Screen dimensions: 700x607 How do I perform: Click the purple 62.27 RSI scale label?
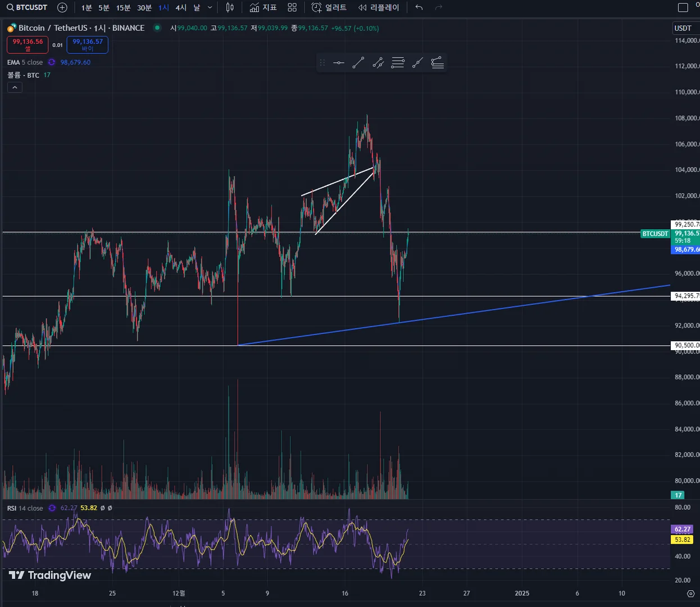click(x=683, y=529)
